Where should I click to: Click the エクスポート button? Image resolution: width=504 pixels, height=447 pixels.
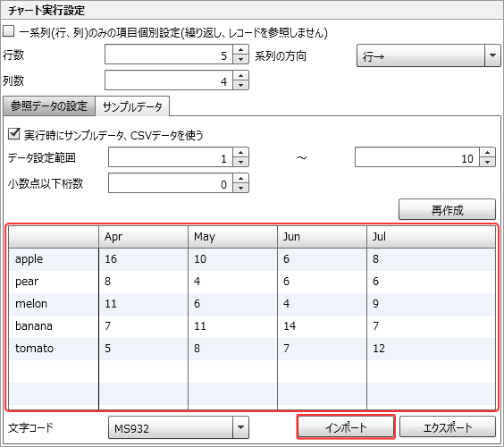pyautogui.click(x=448, y=427)
